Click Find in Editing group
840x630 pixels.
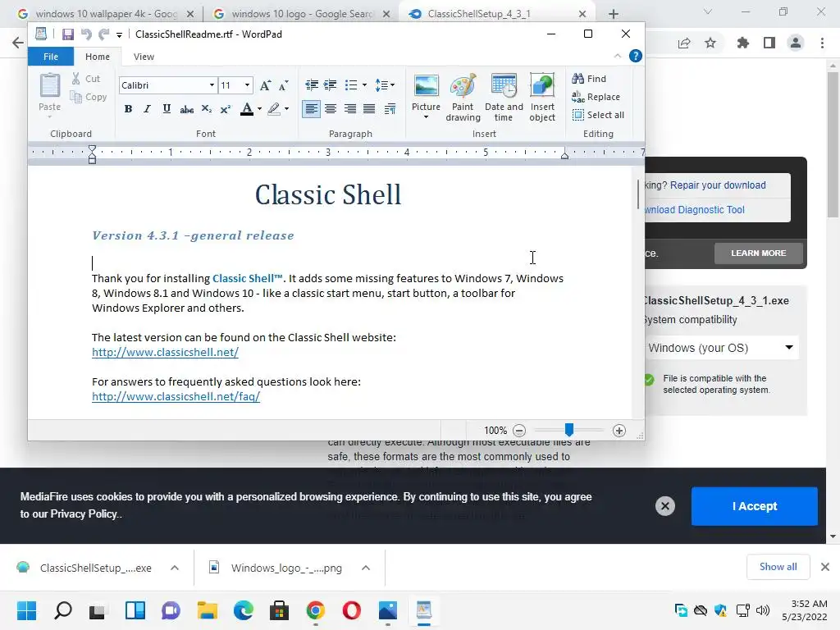(589, 79)
